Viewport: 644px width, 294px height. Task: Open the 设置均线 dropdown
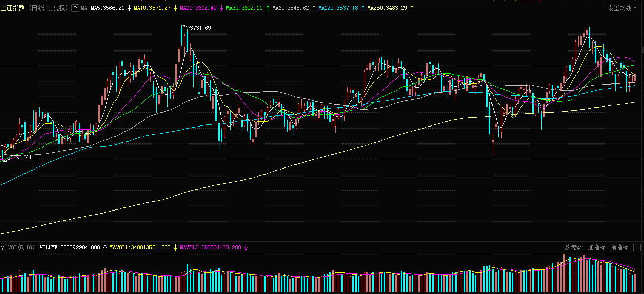click(x=622, y=8)
